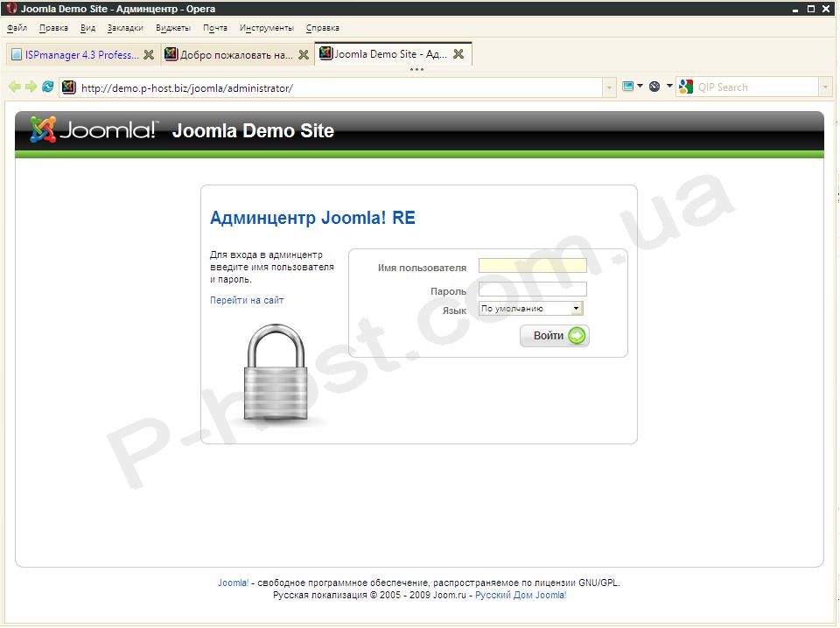The width and height of the screenshot is (840, 628).
Task: Click the padlock image on login panel
Action: click(x=276, y=373)
